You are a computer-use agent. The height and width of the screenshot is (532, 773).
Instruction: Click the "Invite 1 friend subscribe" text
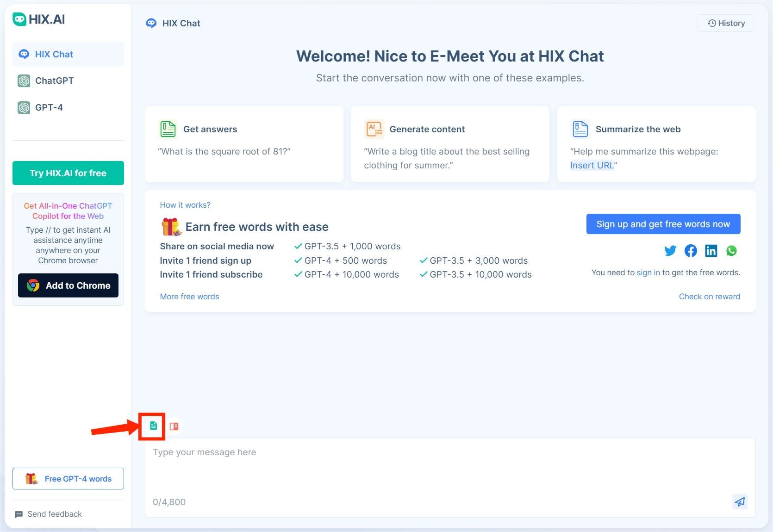click(x=211, y=274)
